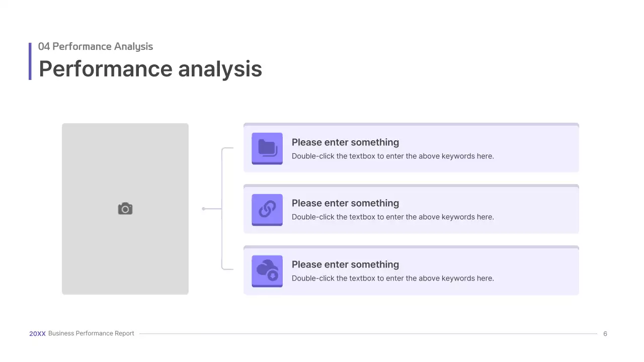644x362 pixels.
Task: Click the "Double-click the textbox" description in the bottom card
Action: tap(392, 279)
